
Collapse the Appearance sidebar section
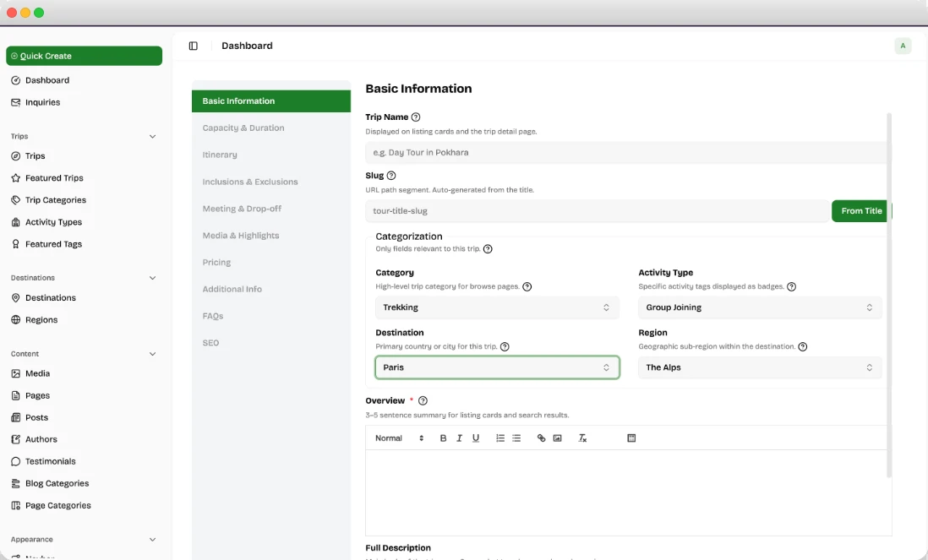point(152,540)
